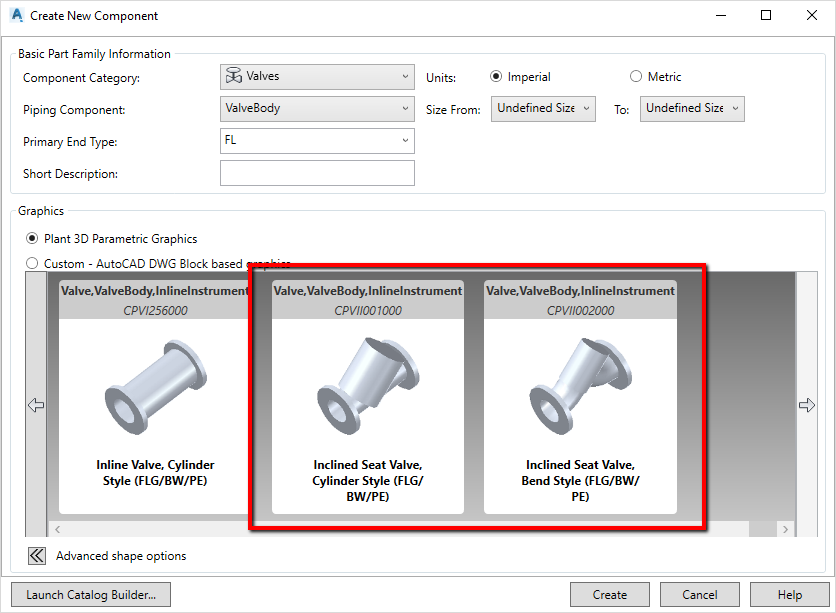Select the Inline Valve Cylinder Style thumbnail
The image size is (836, 613).
155,397
